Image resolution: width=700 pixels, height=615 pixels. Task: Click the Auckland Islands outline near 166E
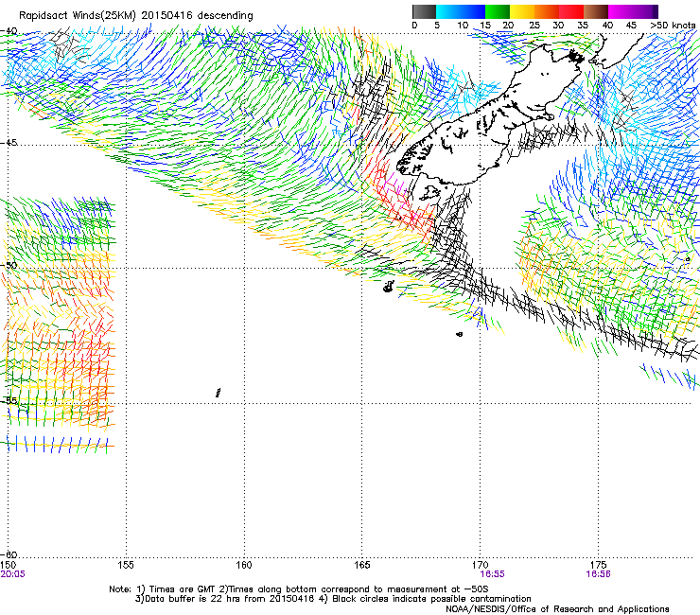pyautogui.click(x=389, y=287)
